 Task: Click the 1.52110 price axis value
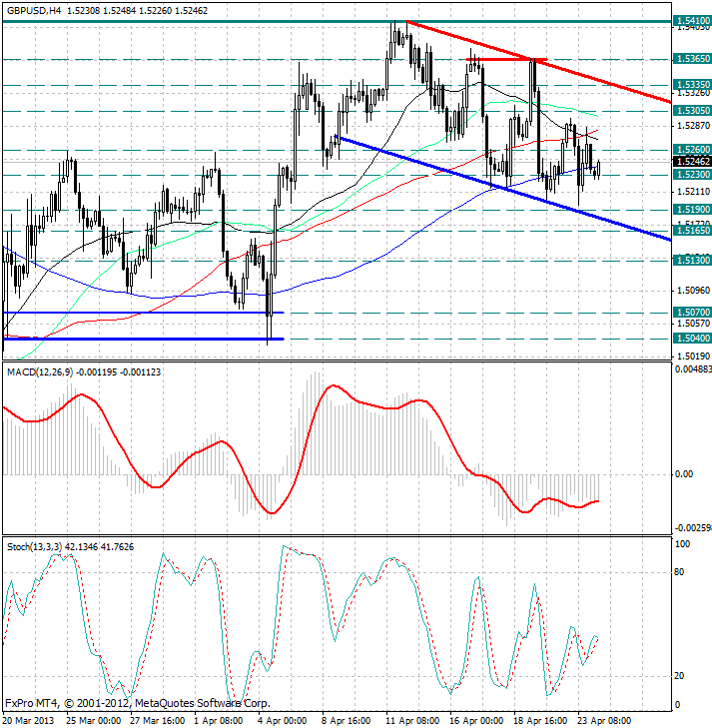(693, 192)
